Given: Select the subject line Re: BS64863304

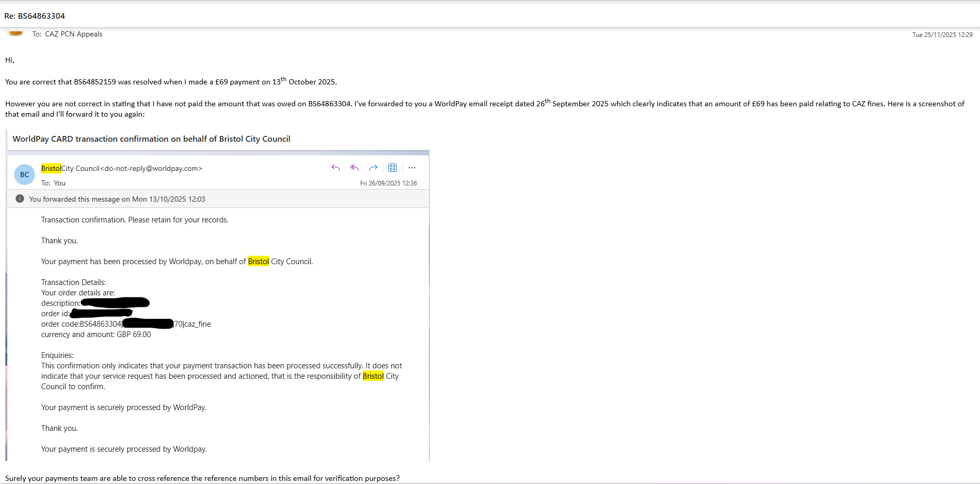Looking at the screenshot, I should (34, 16).
